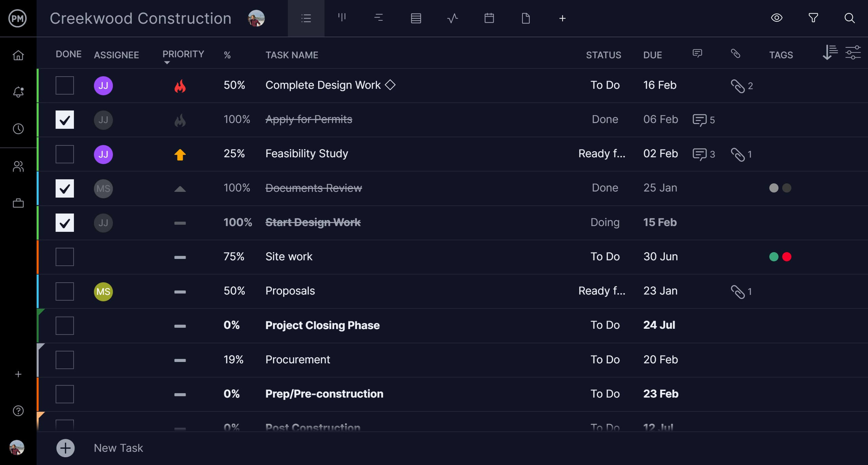Toggle the Done checkbox for Proposals
This screenshot has width=868, height=465.
coord(65,291)
